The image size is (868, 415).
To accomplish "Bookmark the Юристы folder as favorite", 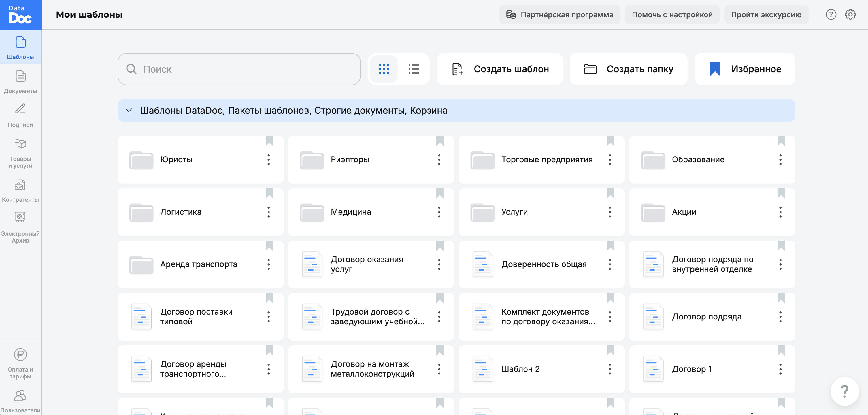I will [x=269, y=142].
